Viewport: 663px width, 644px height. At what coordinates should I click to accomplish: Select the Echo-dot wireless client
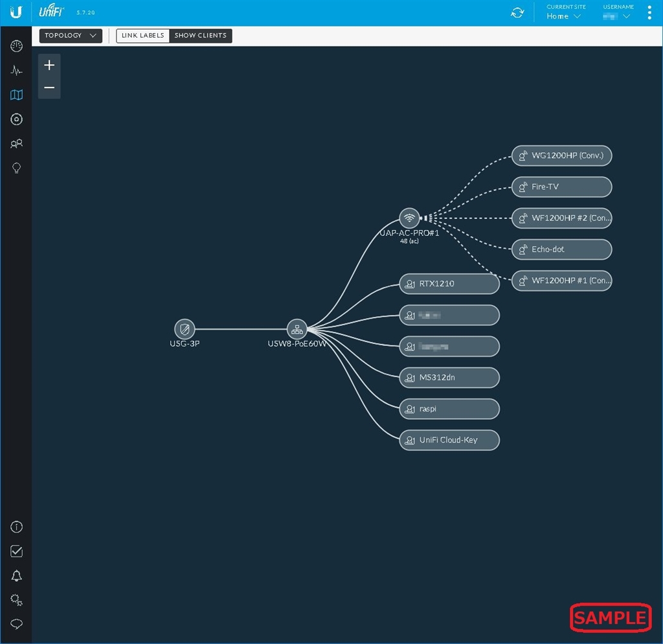pos(561,249)
